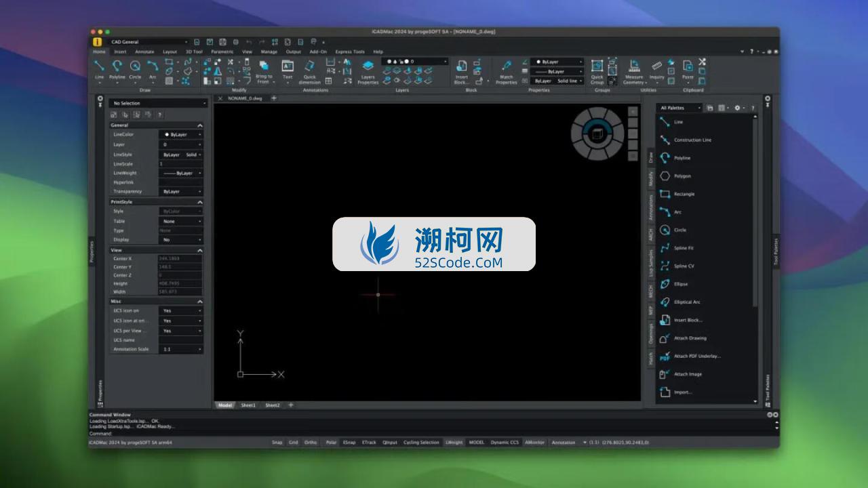Click the Match Properties tool
Viewport: 868px width, 488px height.
(506, 71)
